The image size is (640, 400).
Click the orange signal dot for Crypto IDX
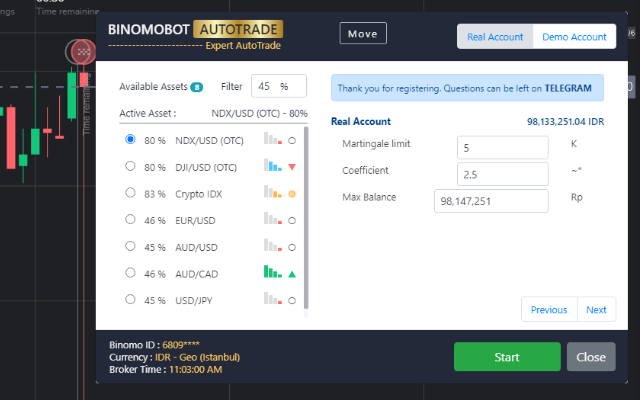292,194
